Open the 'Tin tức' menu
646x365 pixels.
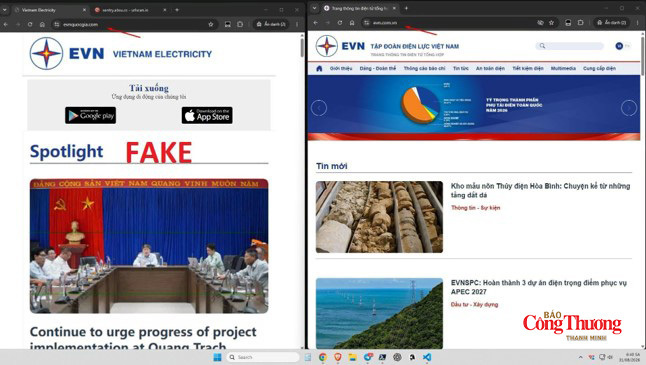[461, 68]
